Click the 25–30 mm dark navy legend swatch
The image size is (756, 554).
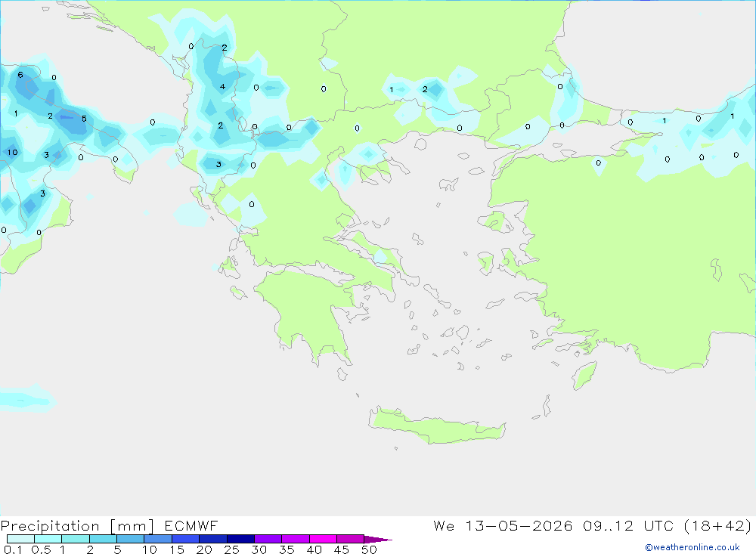tap(240, 539)
